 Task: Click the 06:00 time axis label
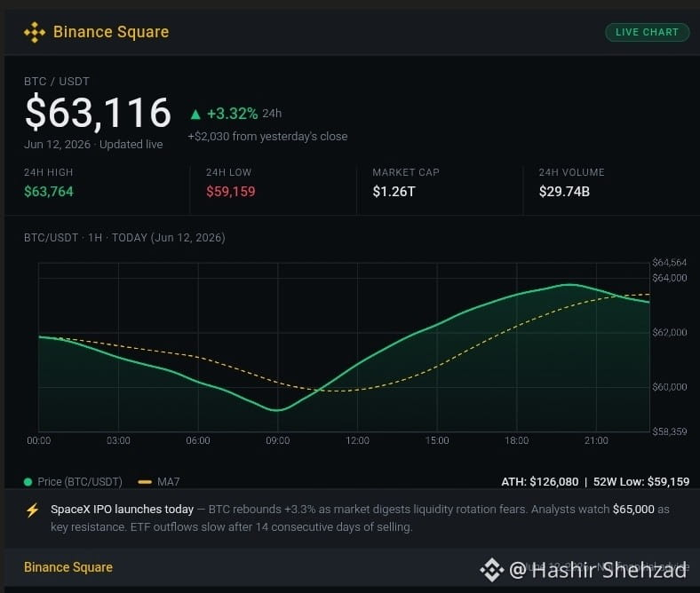[198, 441]
